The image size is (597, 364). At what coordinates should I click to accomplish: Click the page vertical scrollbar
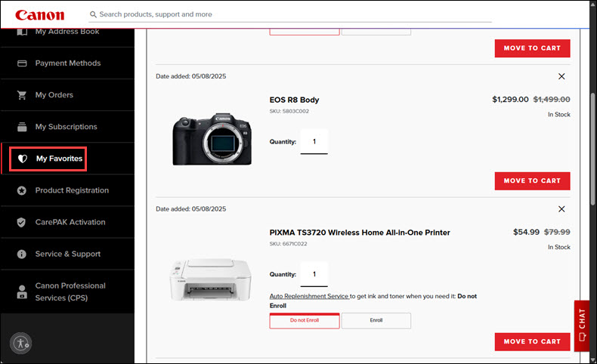click(x=592, y=149)
